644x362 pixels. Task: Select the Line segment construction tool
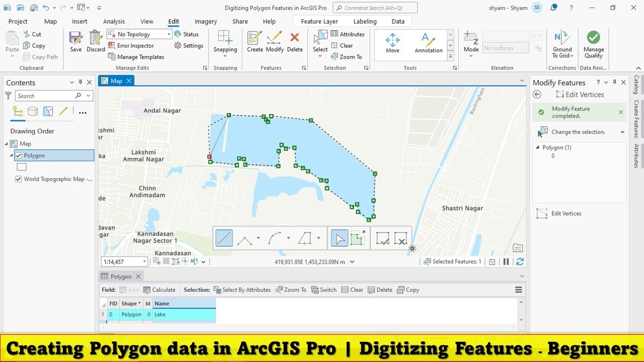[x=224, y=238]
